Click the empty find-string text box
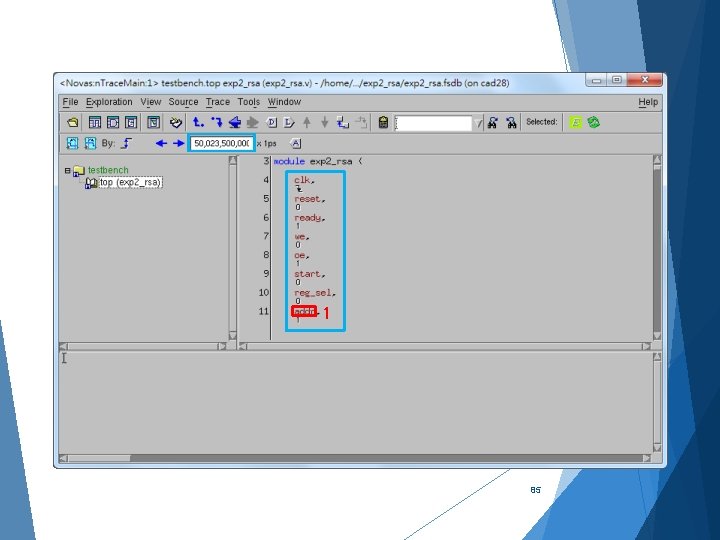This screenshot has height=540, width=720. 433,123
